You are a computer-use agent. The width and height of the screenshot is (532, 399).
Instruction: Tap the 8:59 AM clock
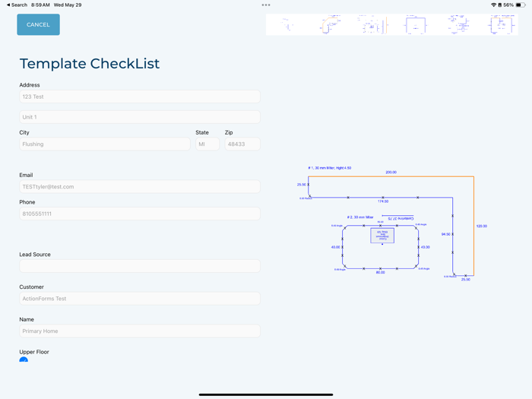click(x=40, y=5)
